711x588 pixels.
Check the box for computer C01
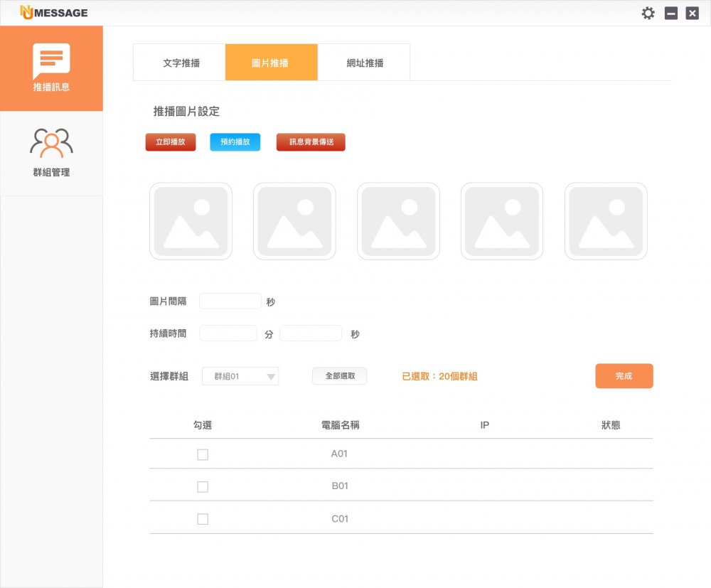coord(203,519)
